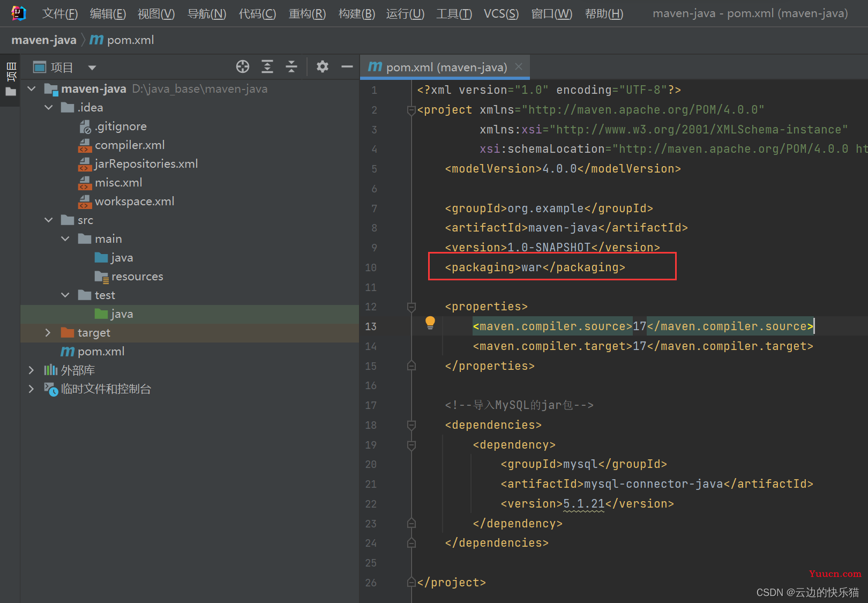Expand the target folder
The image size is (868, 603).
point(48,332)
